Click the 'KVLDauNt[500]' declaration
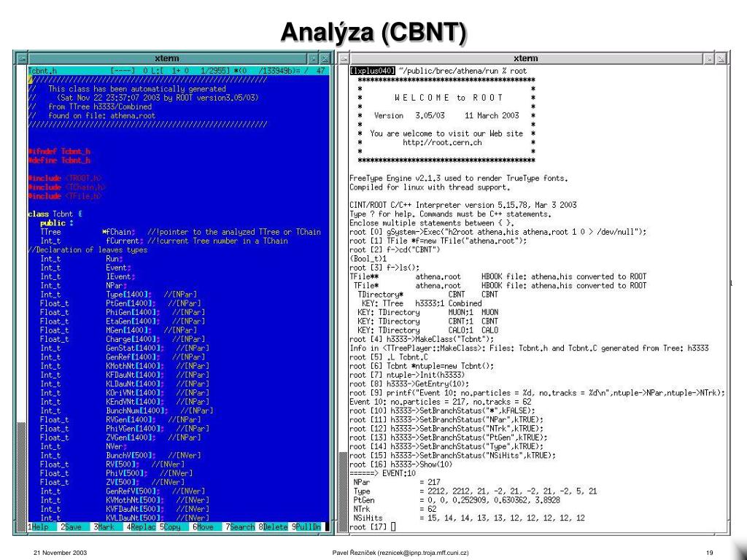Screen dimensions: 747x560 pyautogui.click(x=135, y=518)
